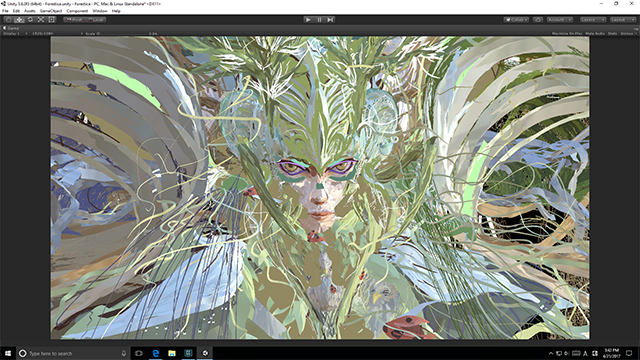
Task: Select the Scale tool
Action: point(40,20)
